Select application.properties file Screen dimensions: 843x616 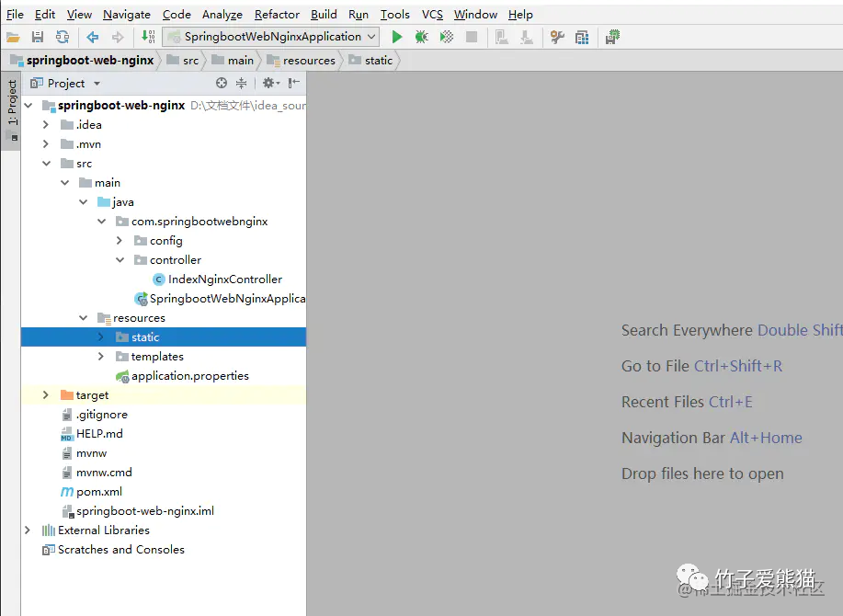point(183,376)
